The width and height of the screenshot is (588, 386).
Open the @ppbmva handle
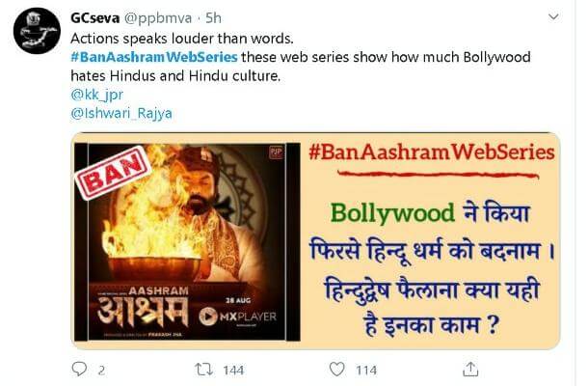[x=157, y=18]
